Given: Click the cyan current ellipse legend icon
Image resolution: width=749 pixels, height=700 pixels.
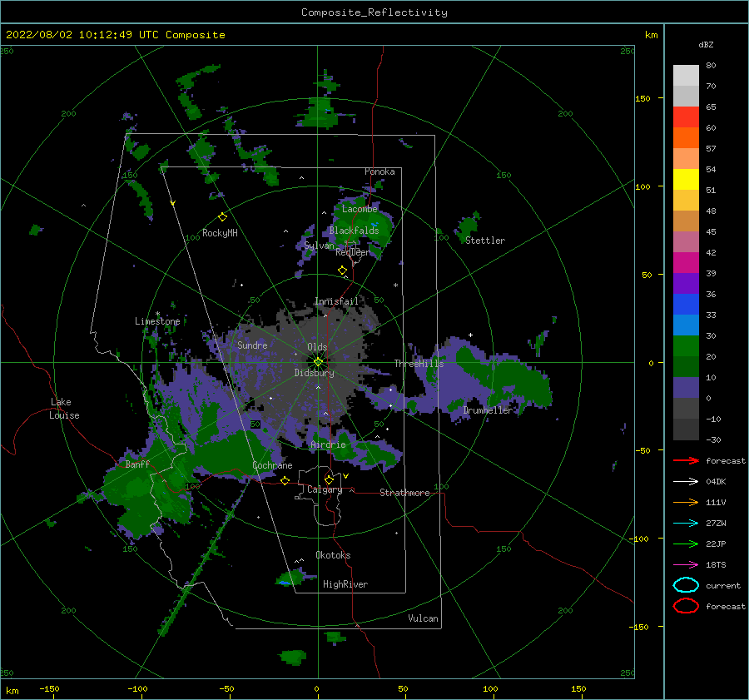Looking at the screenshot, I should point(686,585).
